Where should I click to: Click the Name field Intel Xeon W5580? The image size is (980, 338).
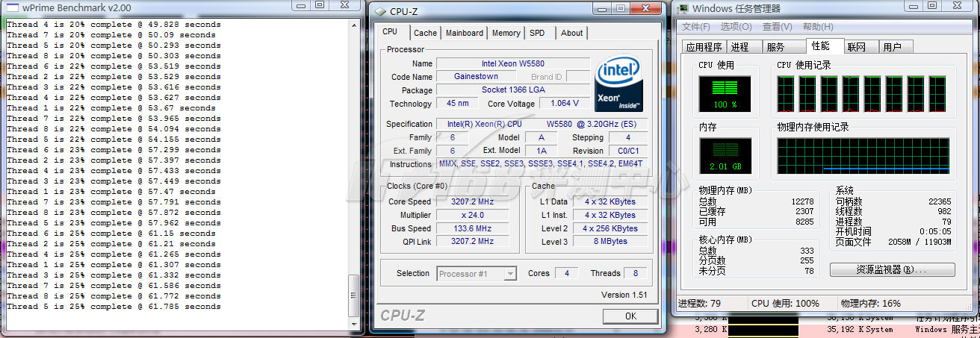[x=512, y=63]
